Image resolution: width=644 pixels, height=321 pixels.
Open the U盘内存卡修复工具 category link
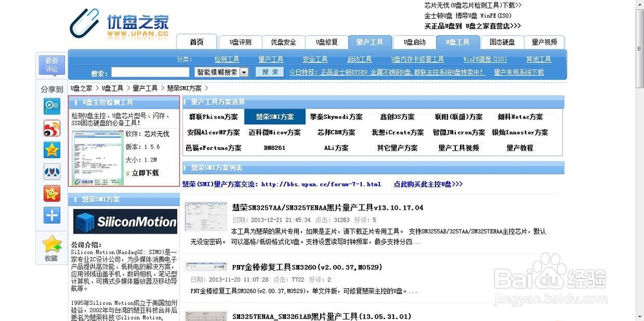[417, 60]
